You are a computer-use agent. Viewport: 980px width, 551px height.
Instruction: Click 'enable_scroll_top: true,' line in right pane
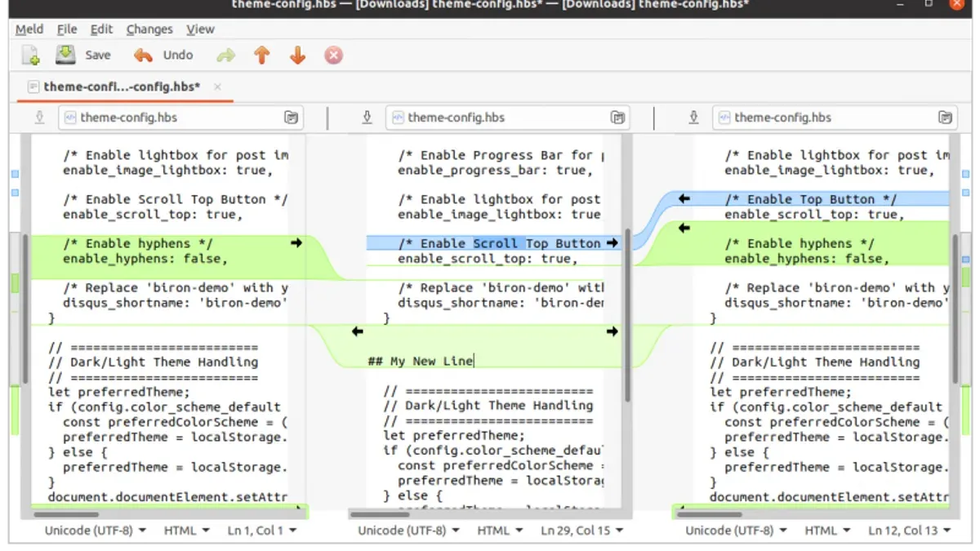point(813,214)
